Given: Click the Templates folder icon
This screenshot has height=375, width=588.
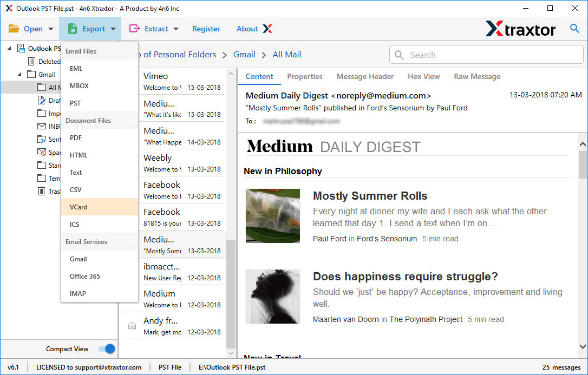Looking at the screenshot, I should [42, 178].
